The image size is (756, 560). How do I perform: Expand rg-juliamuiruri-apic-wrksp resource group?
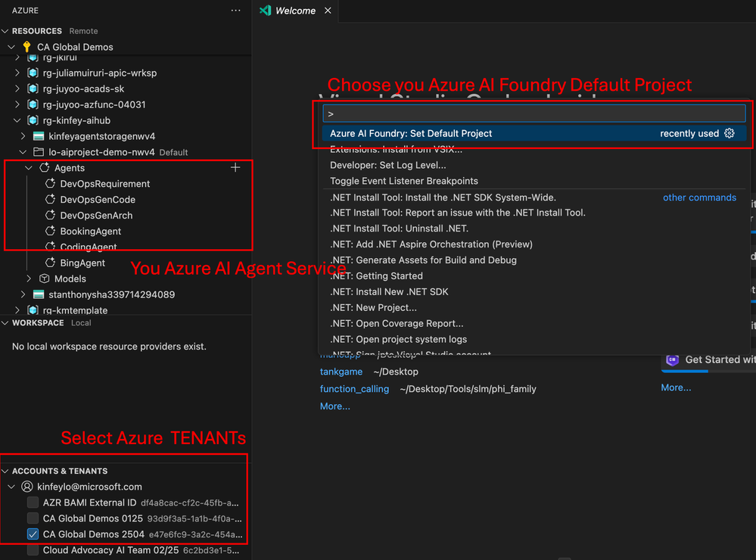pos(17,73)
